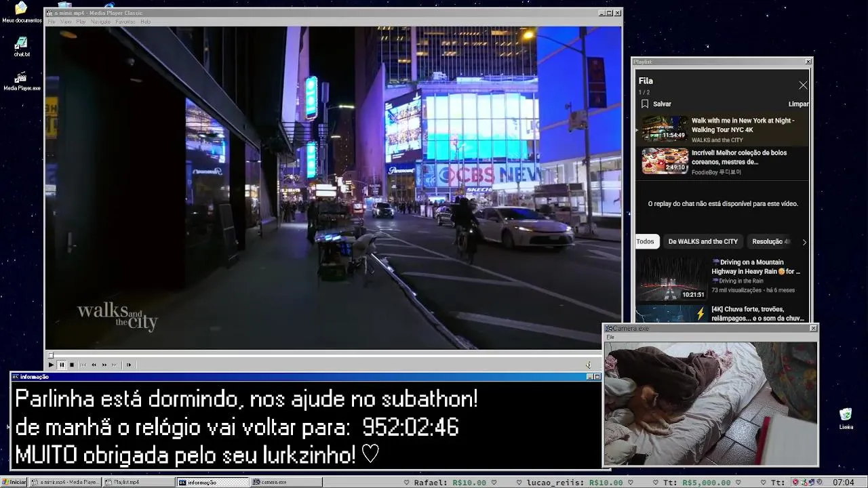Viewport: 868px width, 488px height.
Task: Select 'Incrível! Melhor coleção de bolos' title
Action: pos(739,157)
